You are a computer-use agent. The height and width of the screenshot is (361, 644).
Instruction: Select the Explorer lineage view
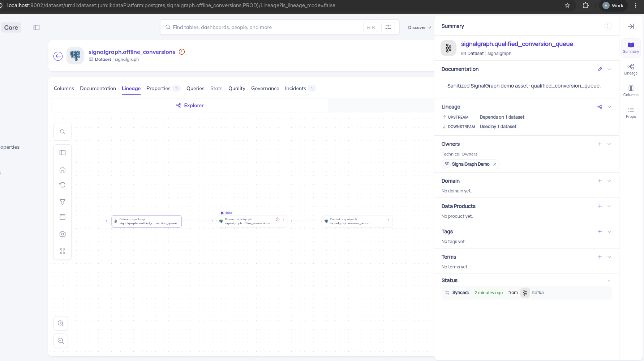click(190, 105)
